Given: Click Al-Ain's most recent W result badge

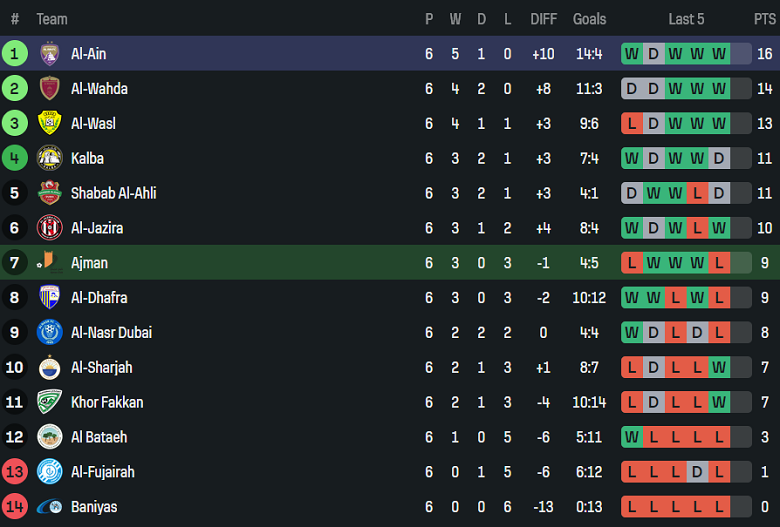Looking at the screenshot, I should 719,54.
